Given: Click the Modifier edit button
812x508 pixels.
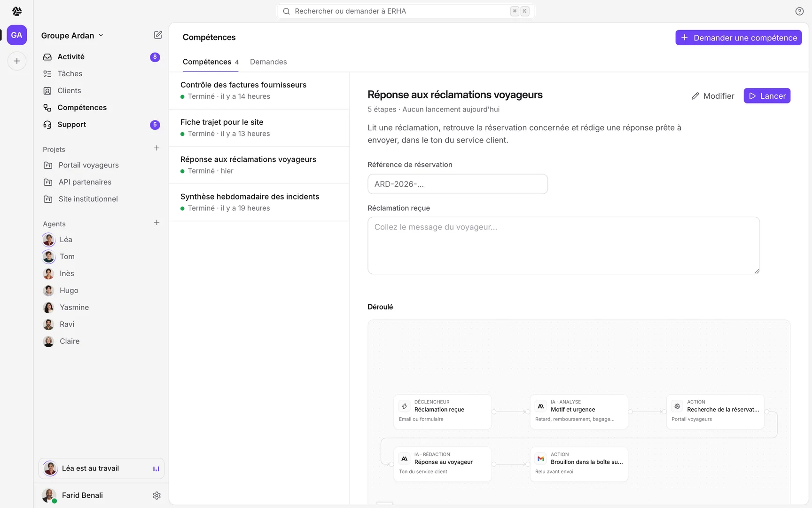Looking at the screenshot, I should (713, 96).
